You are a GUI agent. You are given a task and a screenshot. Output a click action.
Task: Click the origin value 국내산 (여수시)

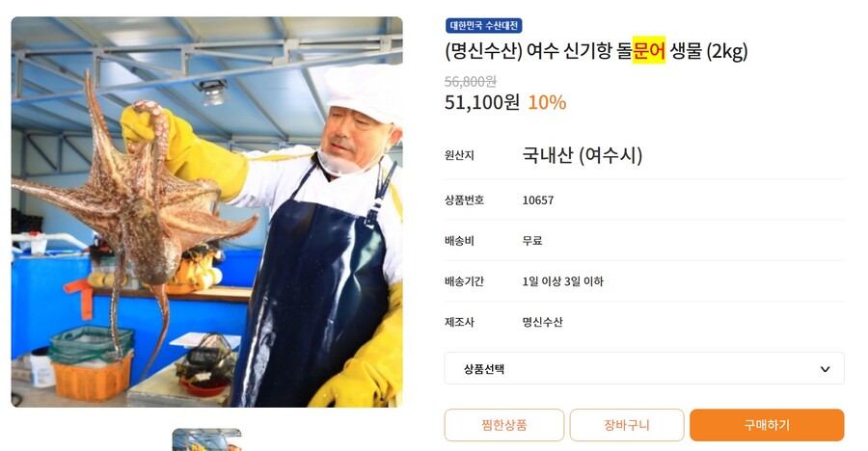point(583,155)
